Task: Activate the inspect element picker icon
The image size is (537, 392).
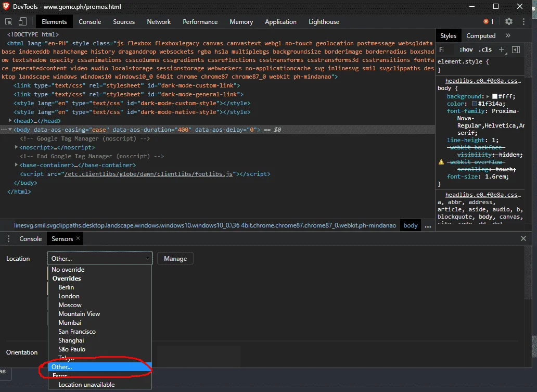Action: (8, 21)
